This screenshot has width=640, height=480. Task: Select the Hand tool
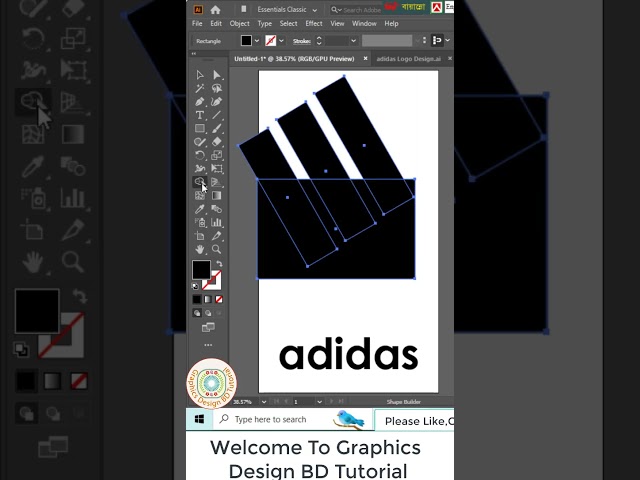coord(200,249)
